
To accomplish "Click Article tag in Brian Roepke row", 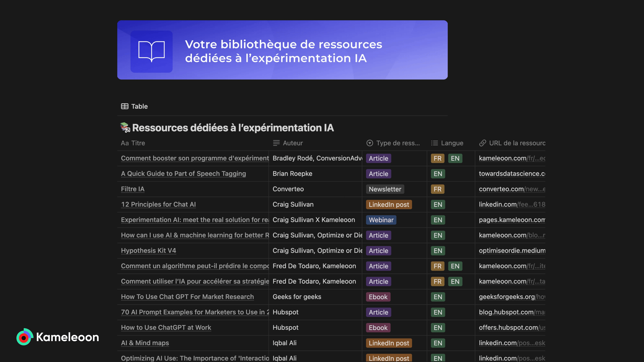I will 378,174.
